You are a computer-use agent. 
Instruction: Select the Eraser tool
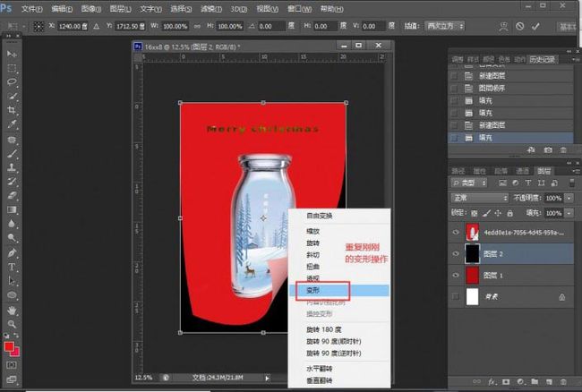12,195
